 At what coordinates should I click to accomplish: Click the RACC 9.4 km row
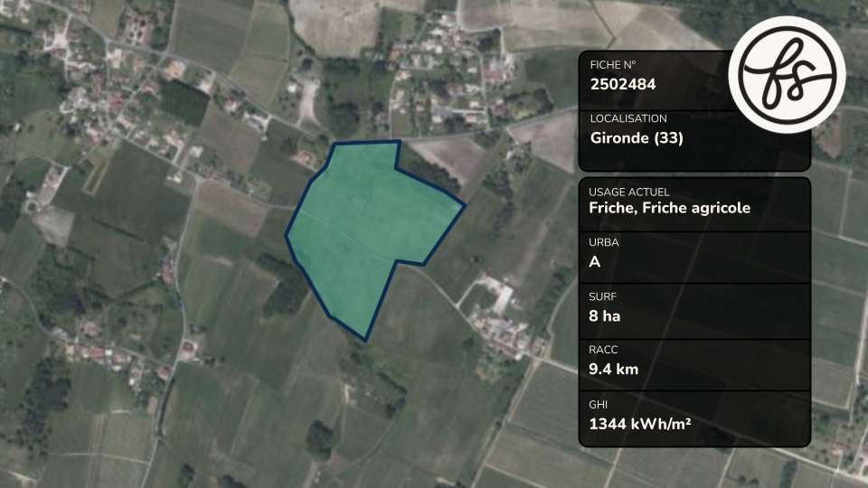(694, 365)
